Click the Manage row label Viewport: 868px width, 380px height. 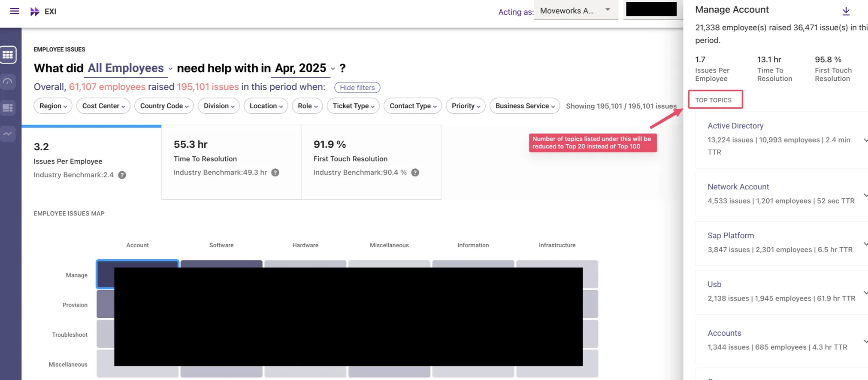pyautogui.click(x=77, y=275)
